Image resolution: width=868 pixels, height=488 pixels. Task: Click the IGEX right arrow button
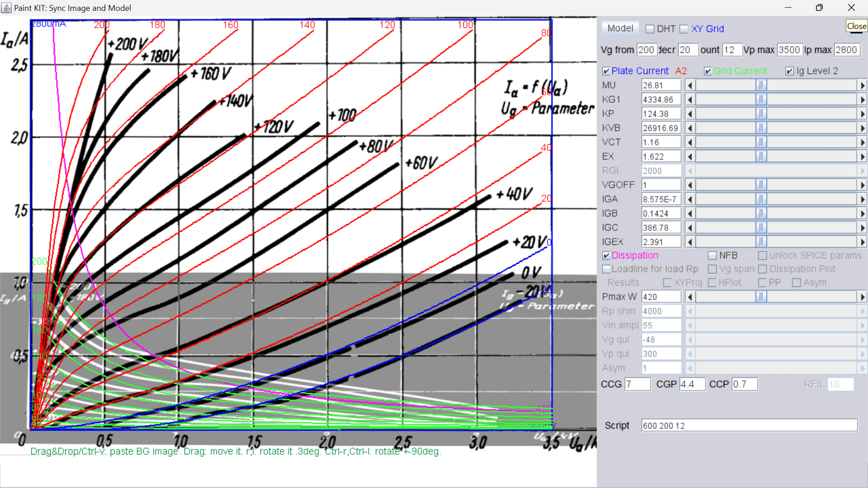[x=862, y=242]
